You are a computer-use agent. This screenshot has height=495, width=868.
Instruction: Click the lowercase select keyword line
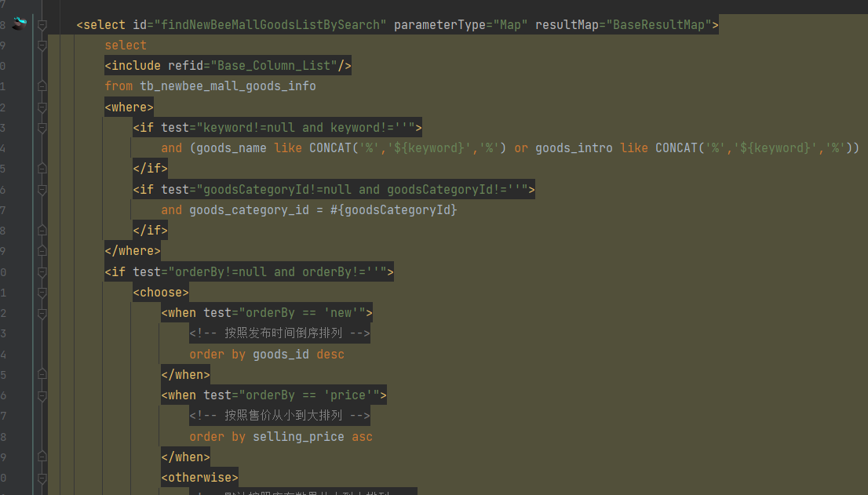(126, 45)
